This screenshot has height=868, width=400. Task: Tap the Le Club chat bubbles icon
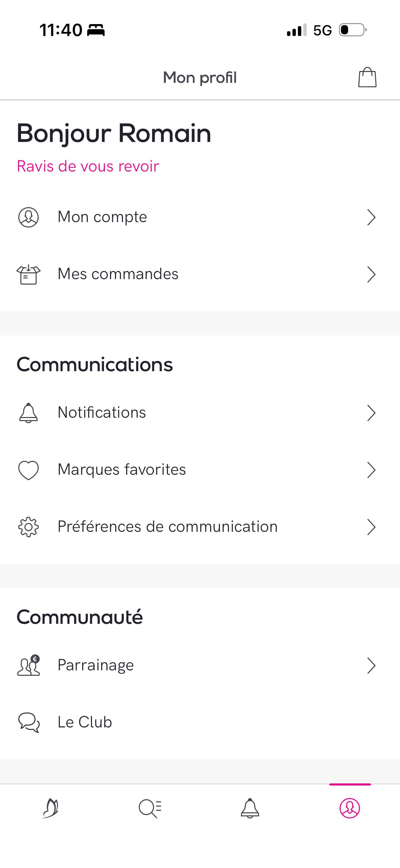[29, 722]
